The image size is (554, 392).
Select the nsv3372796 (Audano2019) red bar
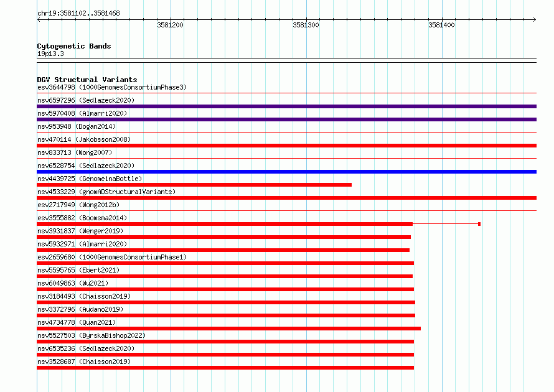(226, 315)
